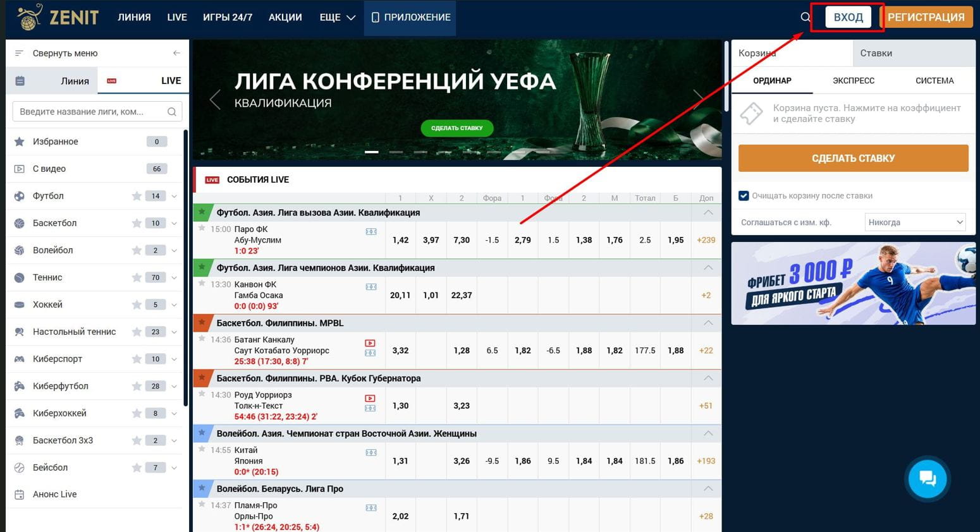The image size is (980, 532).
Task: Go to previous banner slide arrow
Action: (x=215, y=99)
